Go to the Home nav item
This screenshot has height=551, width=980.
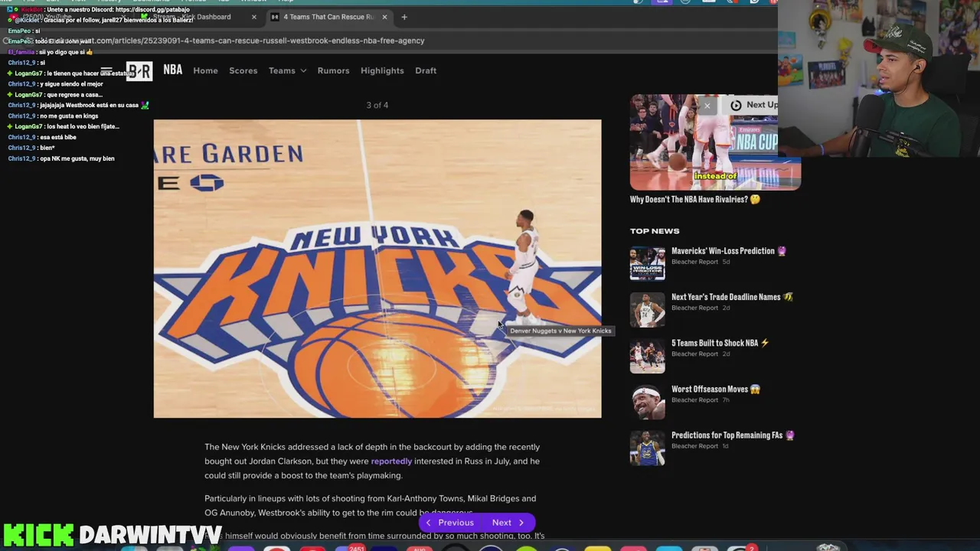[x=205, y=70]
